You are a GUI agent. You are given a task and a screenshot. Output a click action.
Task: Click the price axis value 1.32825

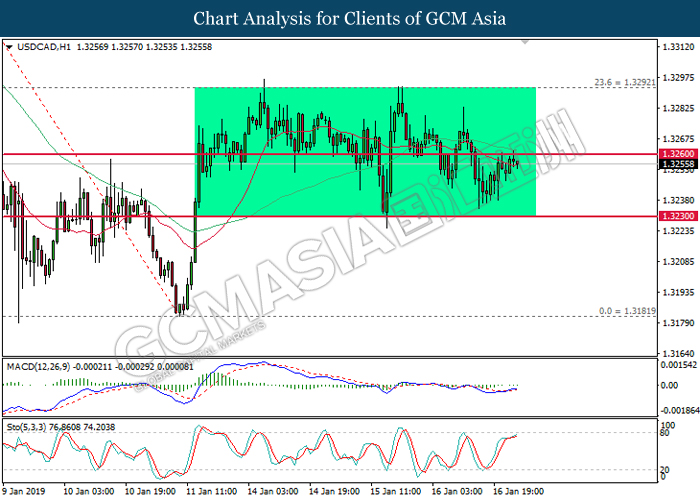(x=678, y=108)
